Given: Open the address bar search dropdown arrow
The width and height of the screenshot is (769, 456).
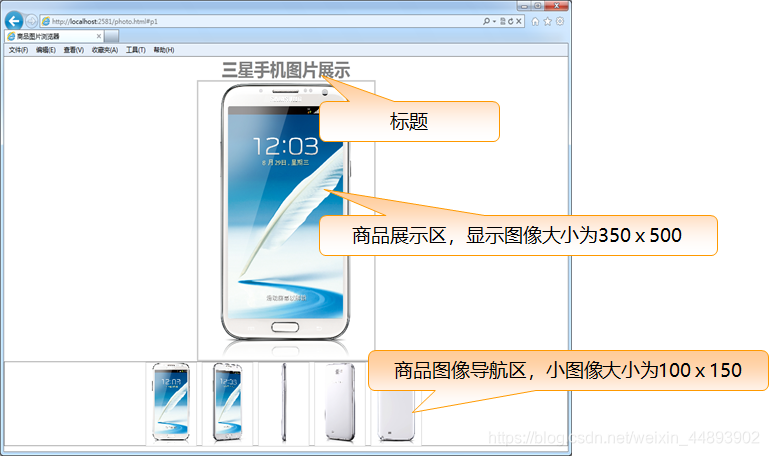Looking at the screenshot, I should 494,21.
